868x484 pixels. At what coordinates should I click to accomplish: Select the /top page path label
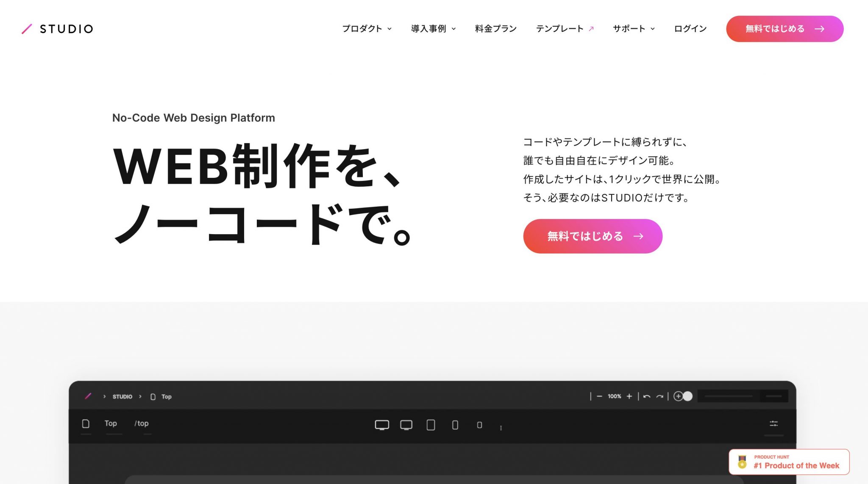(141, 423)
